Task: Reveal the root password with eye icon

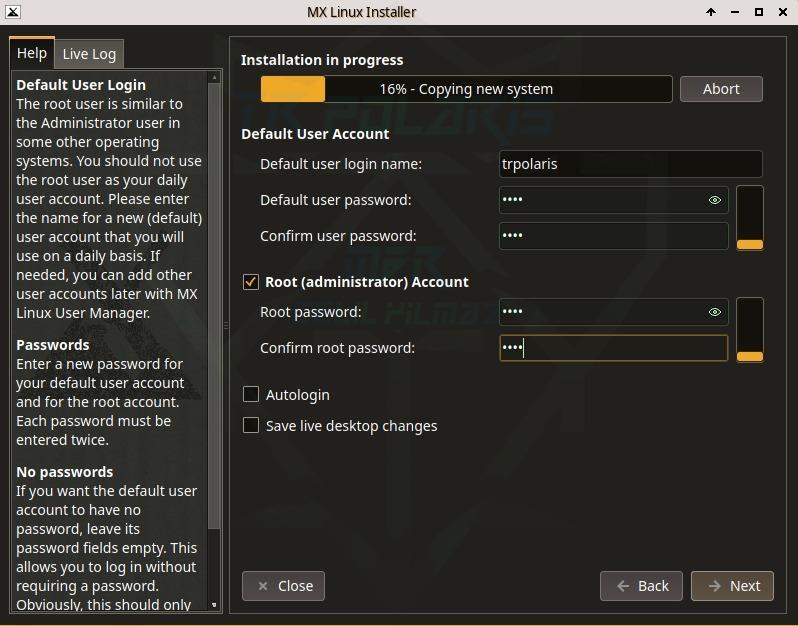Action: [x=715, y=312]
